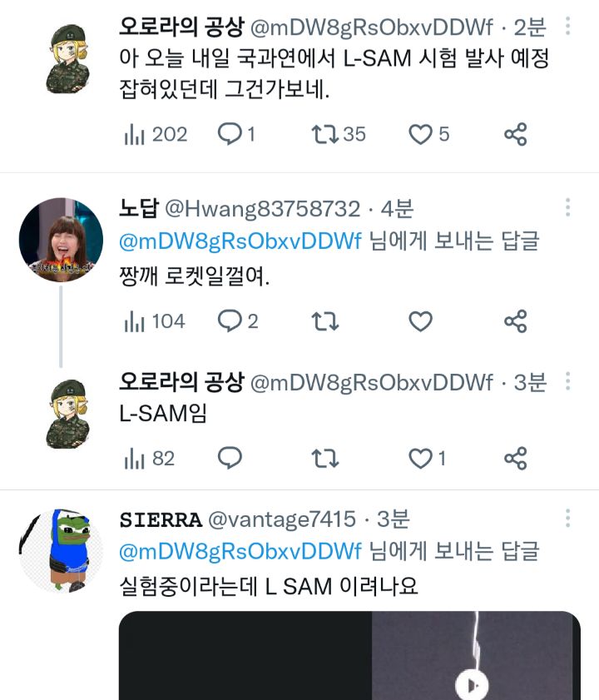Open SIERRA's frog avatar profile
Screen dimensions: 599x700
coord(61,550)
